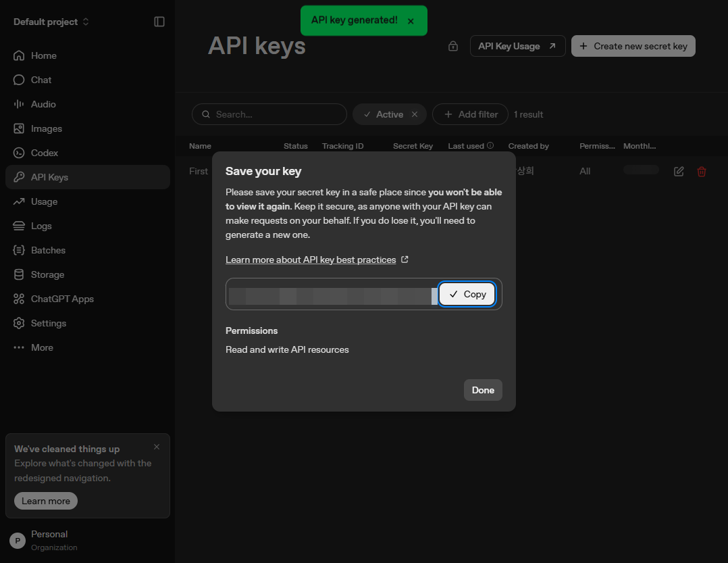Go to the Audio page

pos(87,104)
